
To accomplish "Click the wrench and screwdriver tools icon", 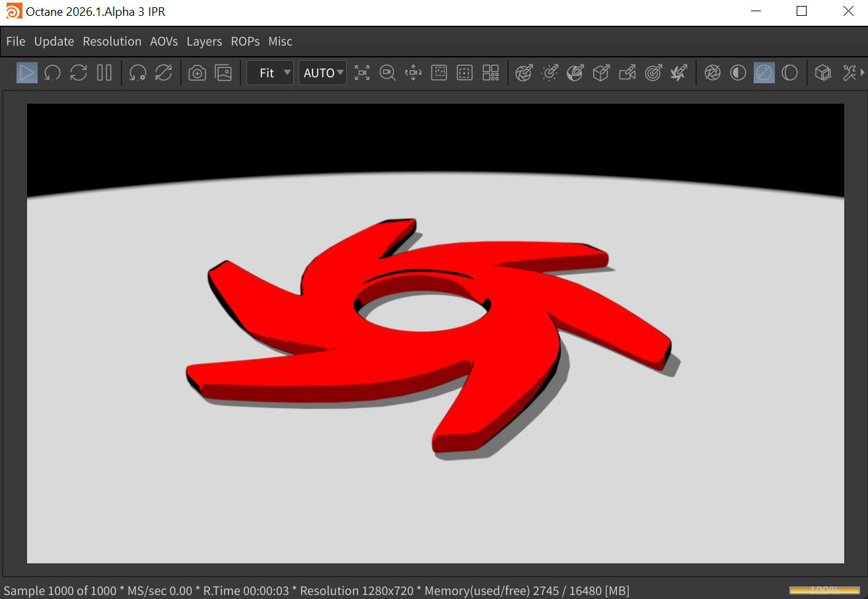I will click(x=850, y=73).
